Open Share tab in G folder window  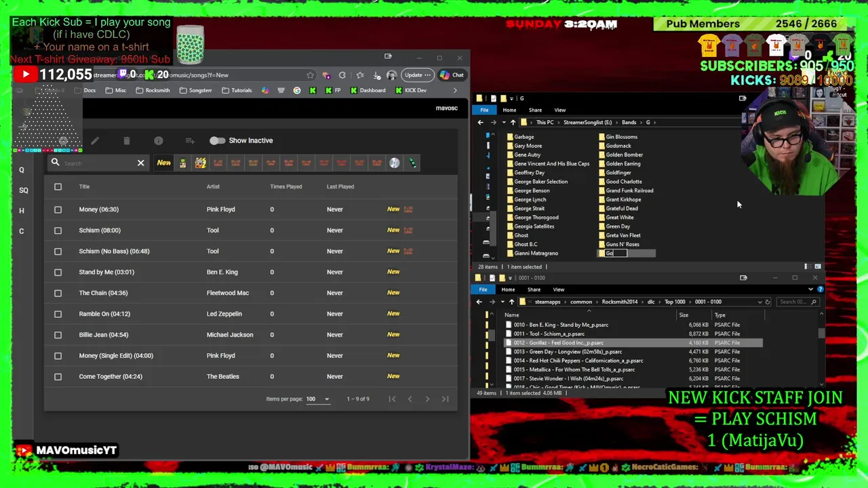click(535, 110)
